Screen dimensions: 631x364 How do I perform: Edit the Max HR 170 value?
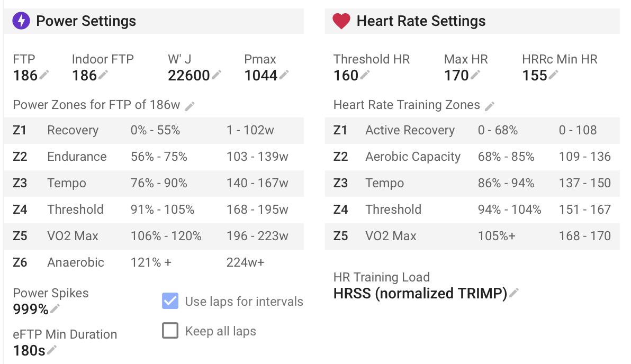[475, 75]
